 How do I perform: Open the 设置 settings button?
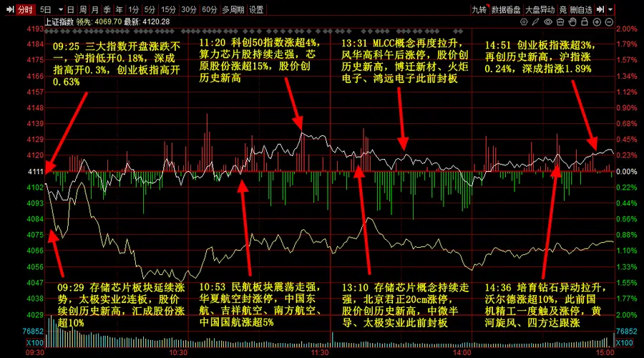point(256,9)
